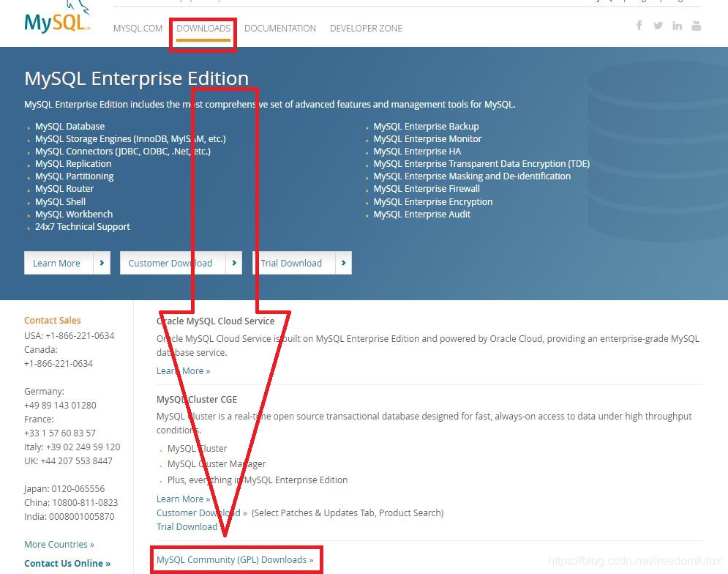Click France phone number +33 1 57 60 83 57
The image size is (728, 574).
60,433
